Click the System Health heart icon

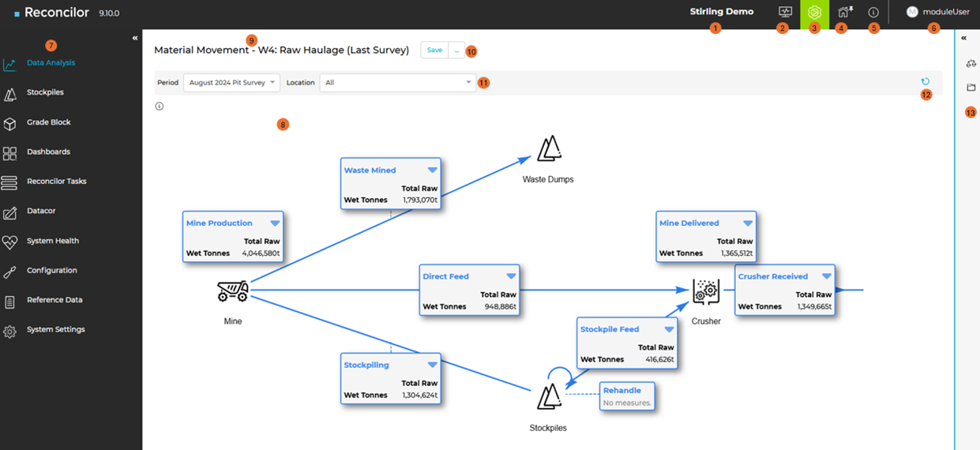point(9,242)
